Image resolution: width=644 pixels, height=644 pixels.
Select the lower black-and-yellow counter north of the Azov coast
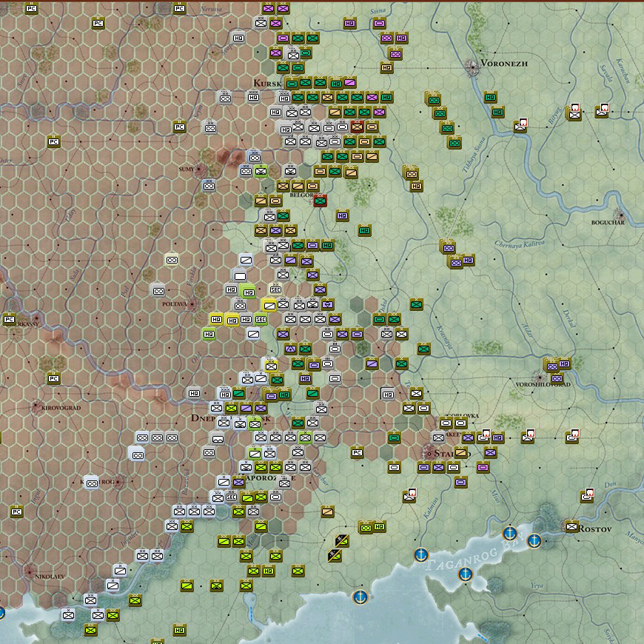coord(335,556)
